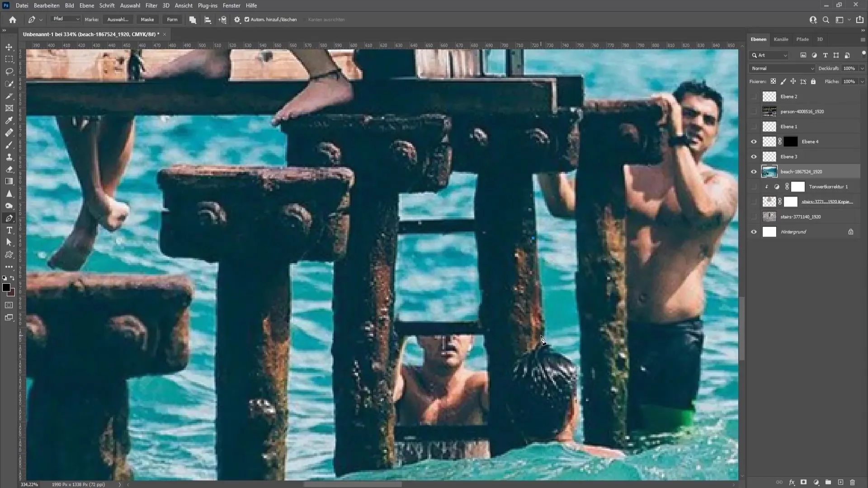Select the Lasso selection tool

pyautogui.click(x=9, y=71)
